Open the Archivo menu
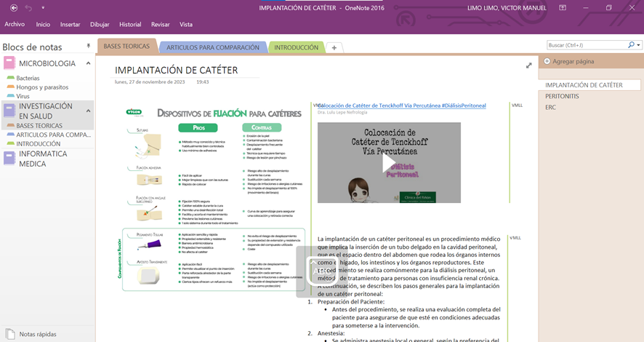Viewport: 644px width, 342px height. pos(15,24)
